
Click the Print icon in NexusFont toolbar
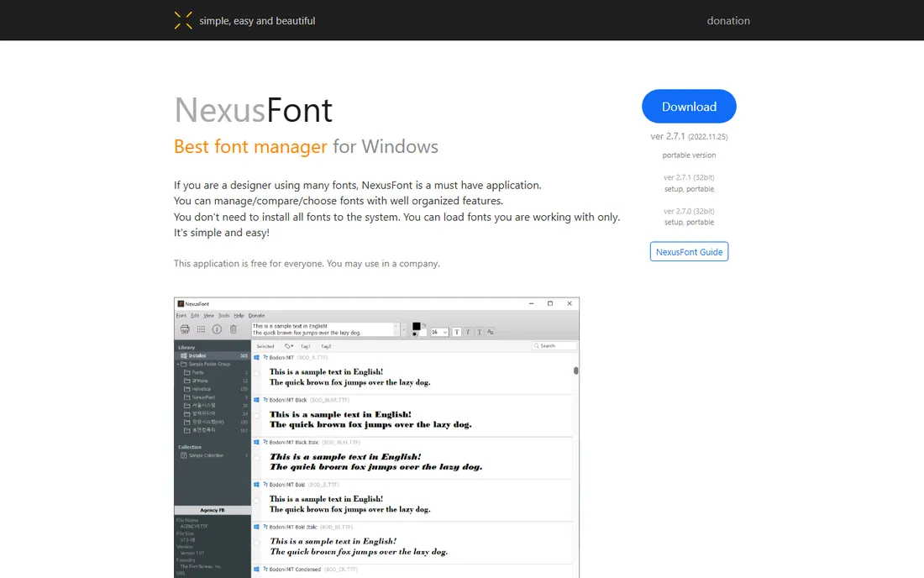tap(185, 329)
